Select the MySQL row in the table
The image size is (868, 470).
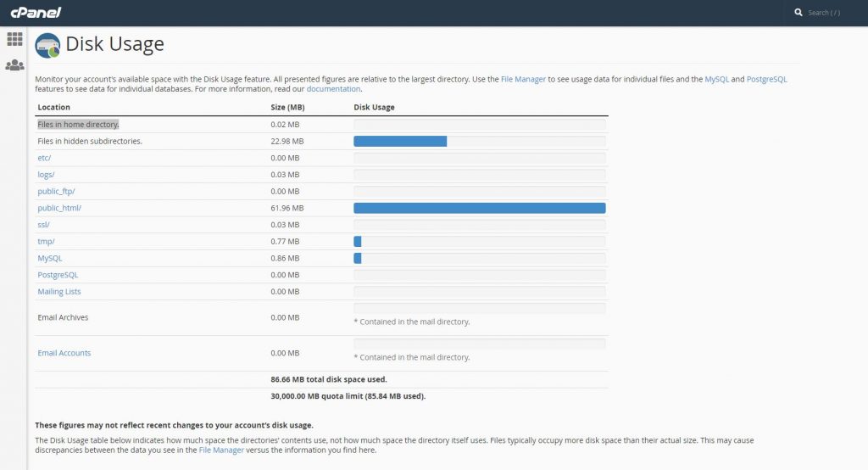click(49, 258)
